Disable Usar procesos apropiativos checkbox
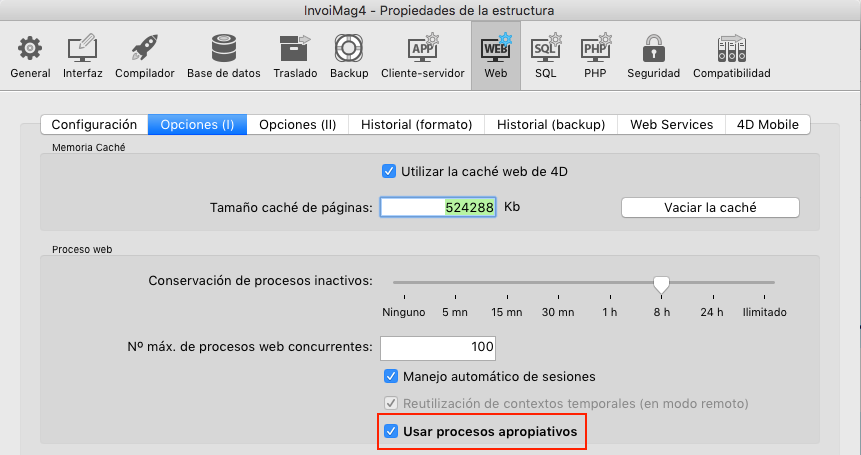 [x=391, y=432]
